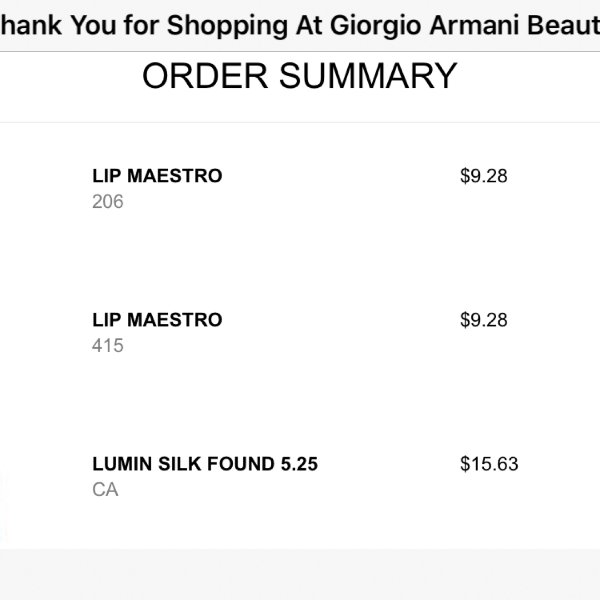Click the word SUMMARY in the heading
This screenshot has height=600, width=600.
point(368,76)
